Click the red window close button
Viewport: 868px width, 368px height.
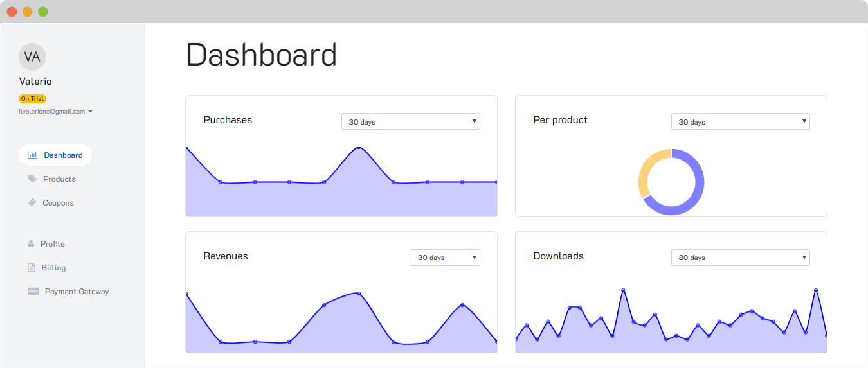[12, 12]
